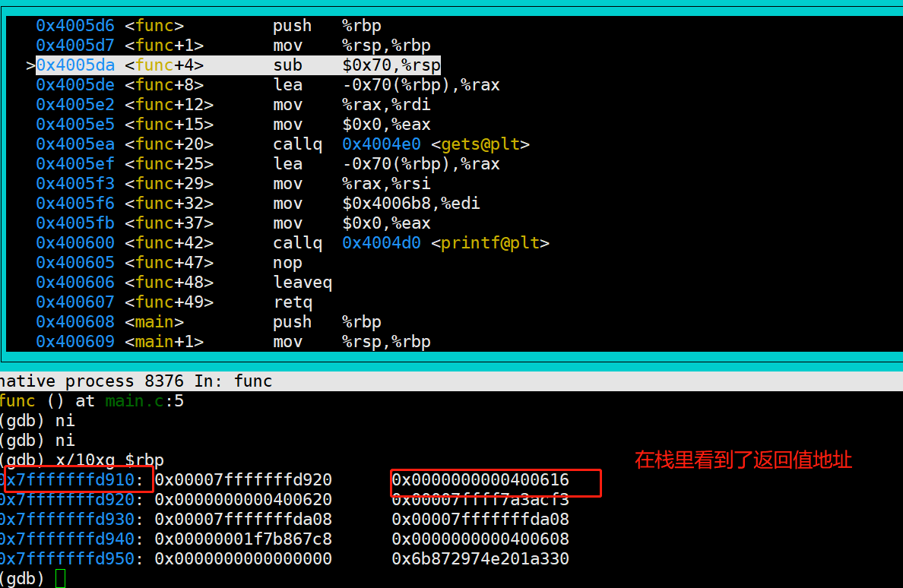Click the zero value 0x0000000000000000
Viewport: 903px width, 588px height.
point(243,558)
